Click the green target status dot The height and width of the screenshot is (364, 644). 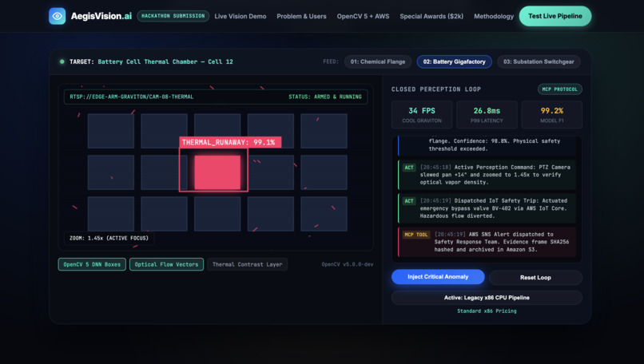pyautogui.click(x=62, y=61)
